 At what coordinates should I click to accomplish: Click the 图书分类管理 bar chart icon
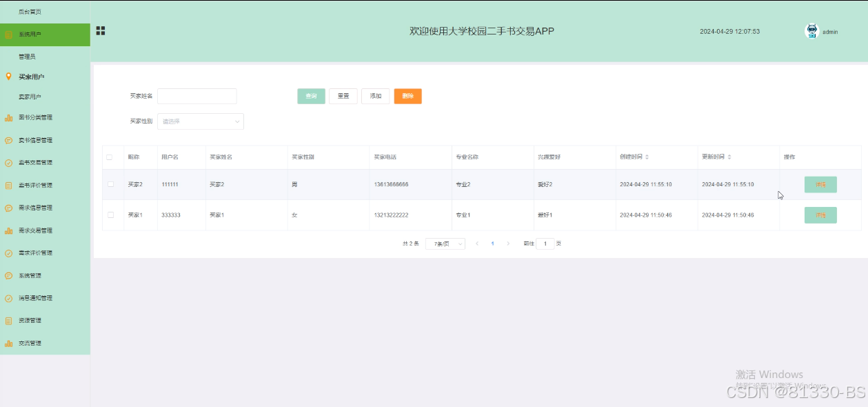tap(9, 118)
